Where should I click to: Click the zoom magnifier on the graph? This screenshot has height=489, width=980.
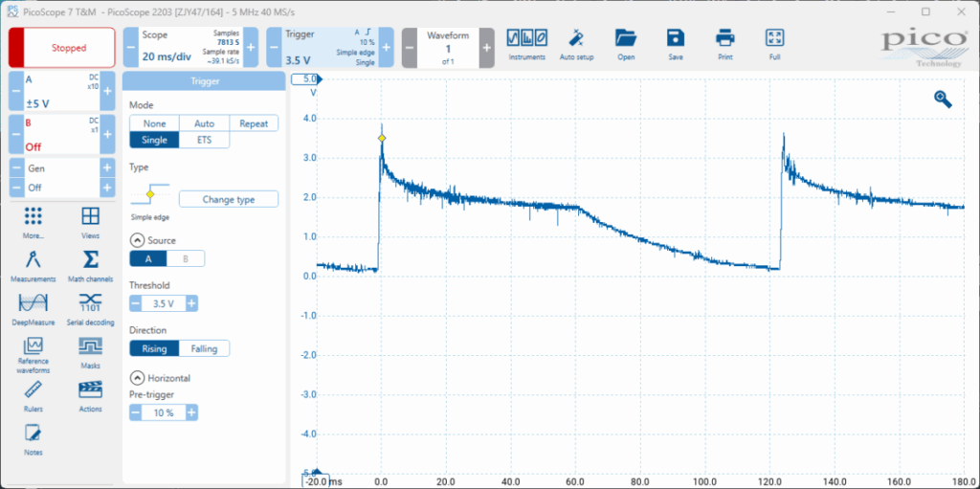click(x=943, y=99)
